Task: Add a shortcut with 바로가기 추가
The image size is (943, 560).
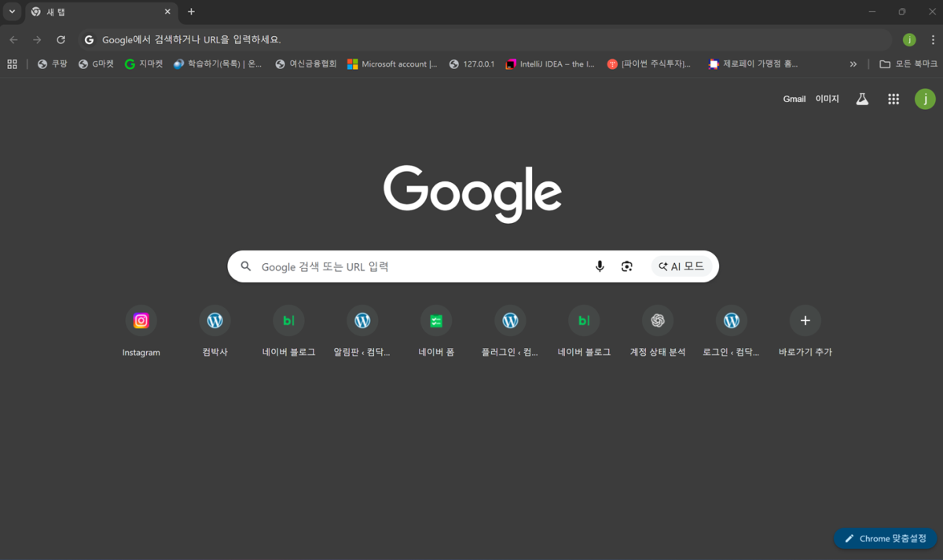Action: [x=805, y=331]
